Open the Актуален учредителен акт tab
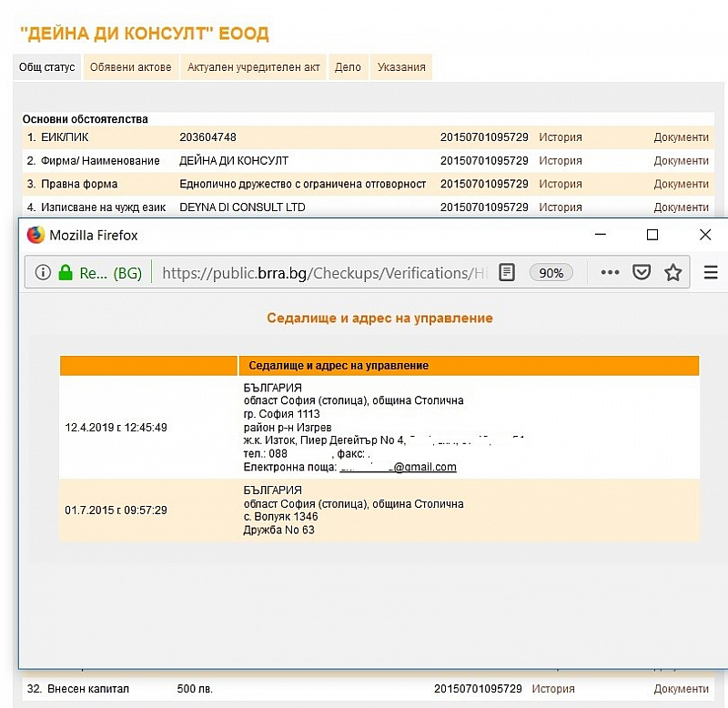728x708 pixels. [254, 67]
